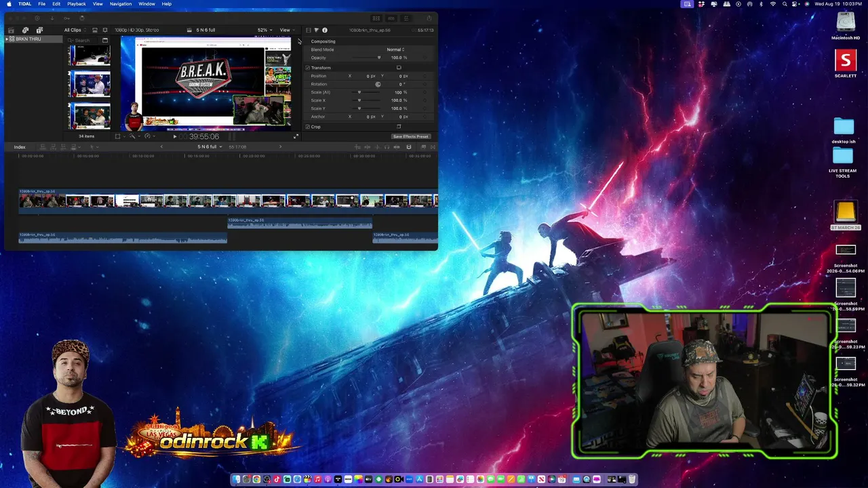Expand the BRKN THRU library triangle
Screen dimensions: 868x488
[6, 39]
